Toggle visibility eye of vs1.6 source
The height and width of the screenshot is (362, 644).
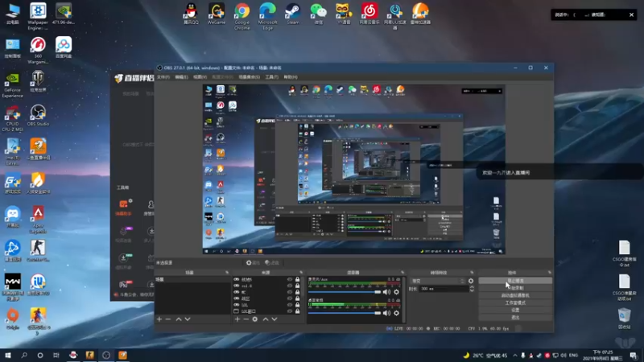click(290, 286)
